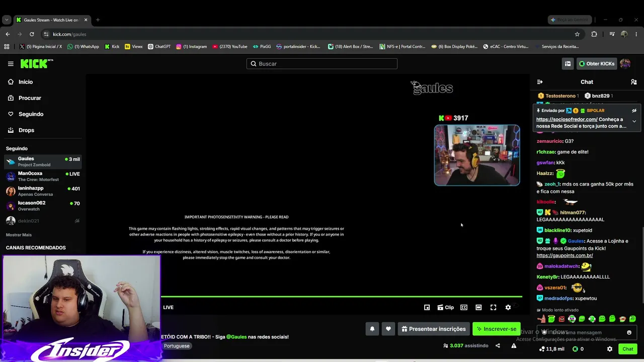Click the green KICK logo
This screenshot has width=644, height=362.
(x=37, y=64)
